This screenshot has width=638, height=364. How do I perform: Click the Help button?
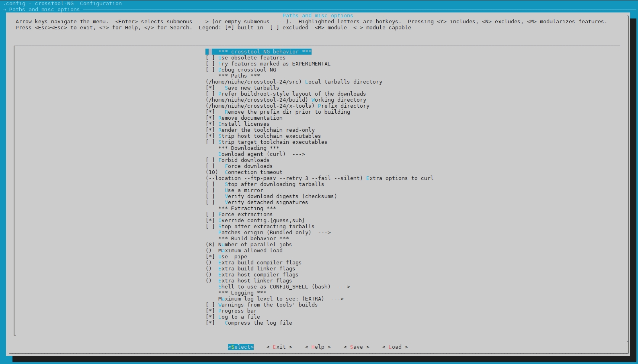(x=318, y=347)
